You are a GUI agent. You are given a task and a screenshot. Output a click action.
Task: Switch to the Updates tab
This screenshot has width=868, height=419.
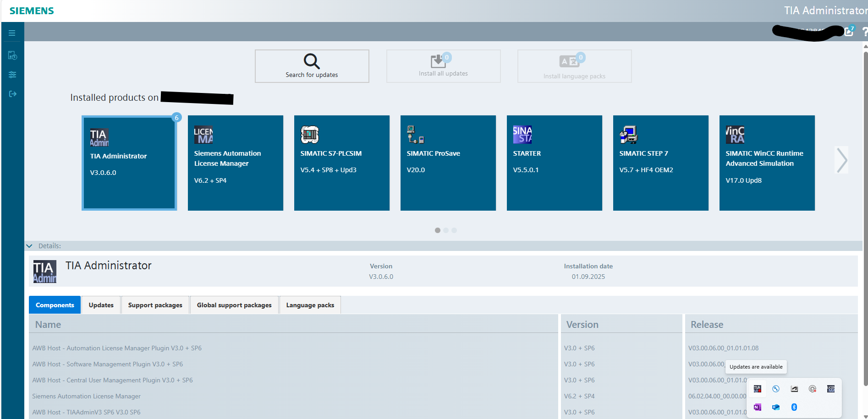point(101,305)
